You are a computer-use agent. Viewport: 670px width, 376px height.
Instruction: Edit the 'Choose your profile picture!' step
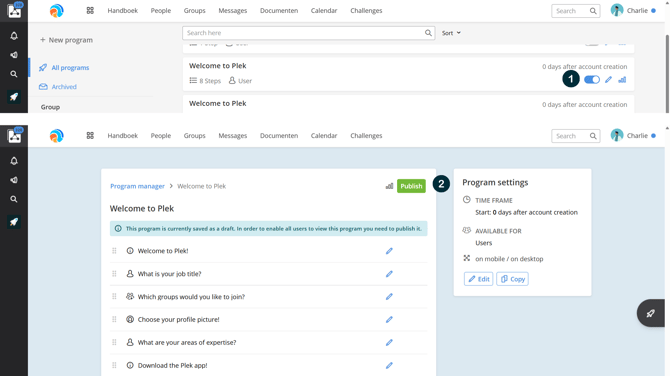pos(389,320)
